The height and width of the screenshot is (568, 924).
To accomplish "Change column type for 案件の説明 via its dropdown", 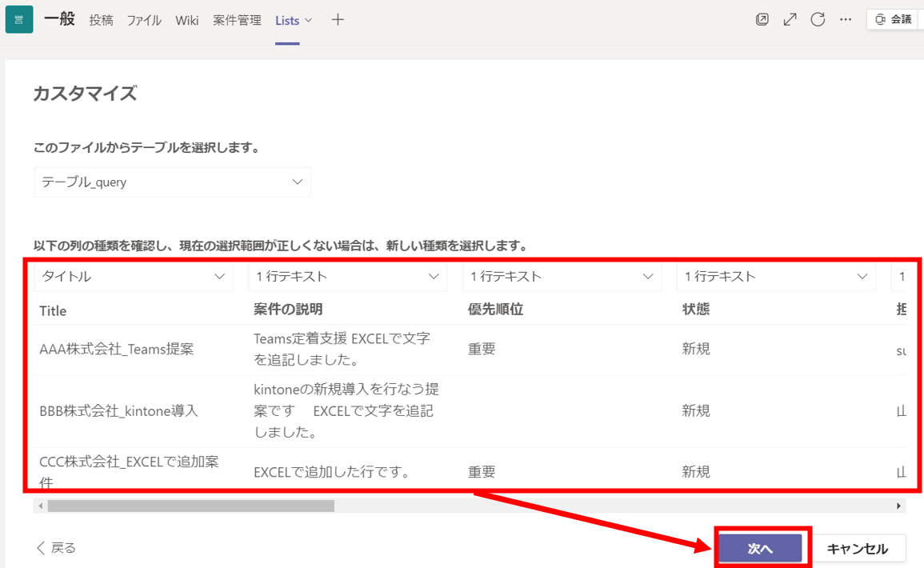I will click(348, 276).
